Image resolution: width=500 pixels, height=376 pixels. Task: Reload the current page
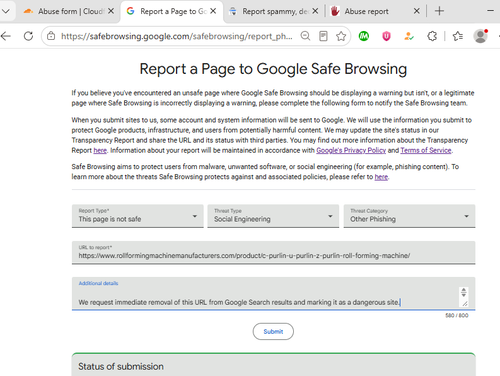pos(29,36)
